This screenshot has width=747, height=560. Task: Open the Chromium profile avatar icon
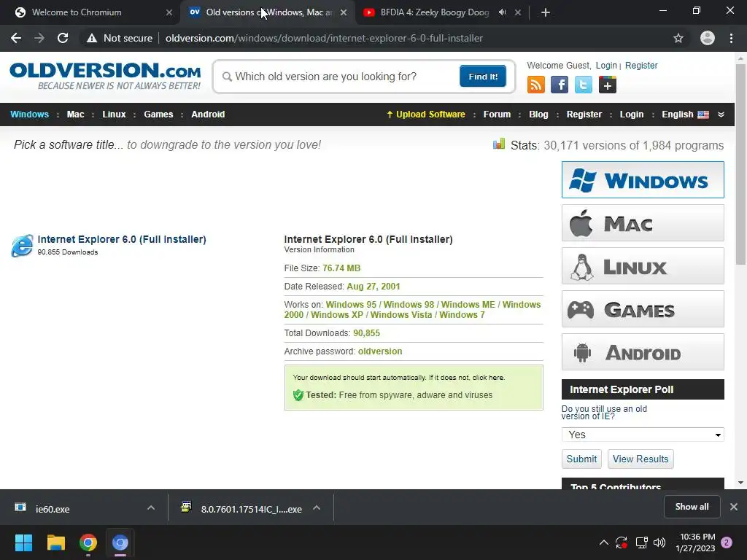click(x=708, y=38)
